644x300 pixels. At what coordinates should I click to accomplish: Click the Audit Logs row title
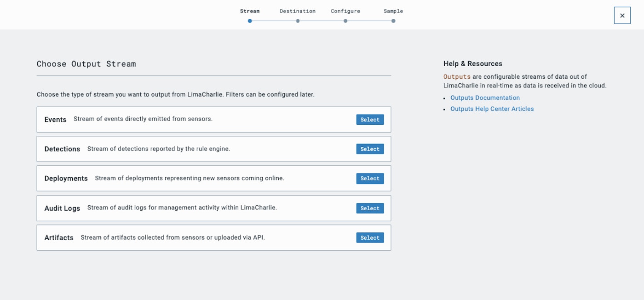(62, 208)
